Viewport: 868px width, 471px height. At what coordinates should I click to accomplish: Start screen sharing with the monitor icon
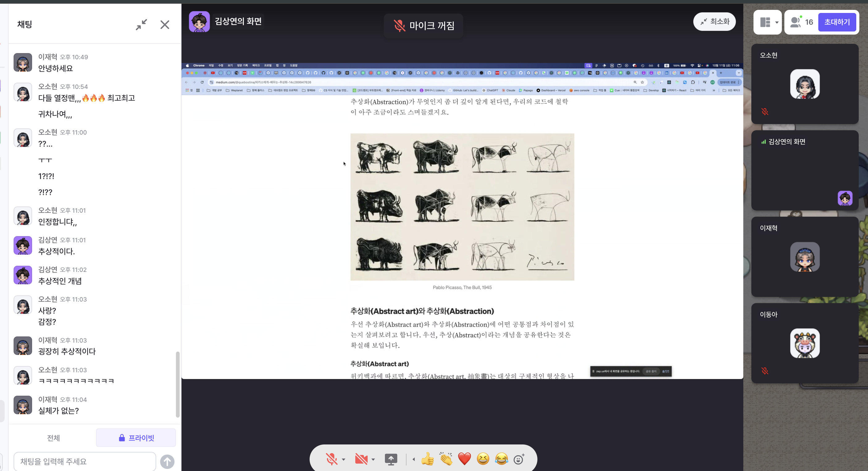(391, 459)
